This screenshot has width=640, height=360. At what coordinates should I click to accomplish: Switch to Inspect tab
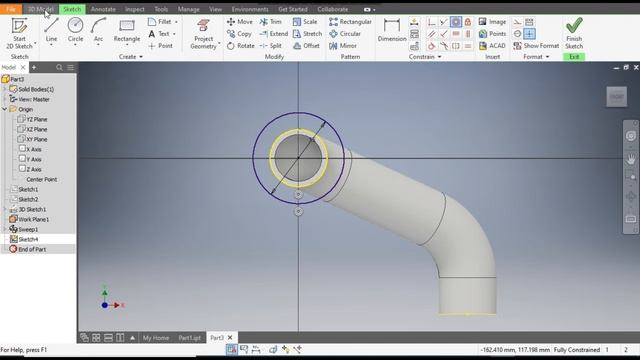[135, 9]
